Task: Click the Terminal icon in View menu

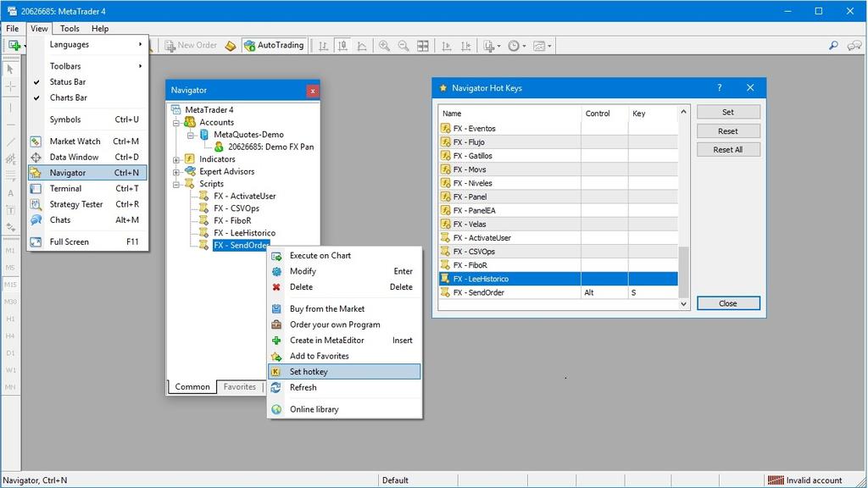Action: pos(36,189)
